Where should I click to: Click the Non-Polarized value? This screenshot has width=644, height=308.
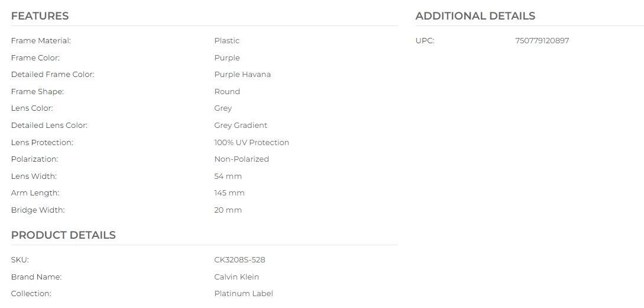pyautogui.click(x=241, y=159)
